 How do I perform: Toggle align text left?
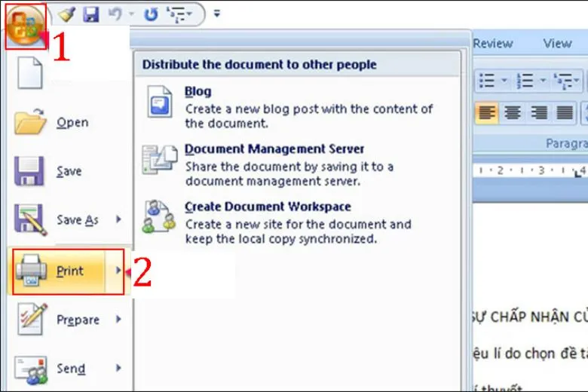[487, 113]
